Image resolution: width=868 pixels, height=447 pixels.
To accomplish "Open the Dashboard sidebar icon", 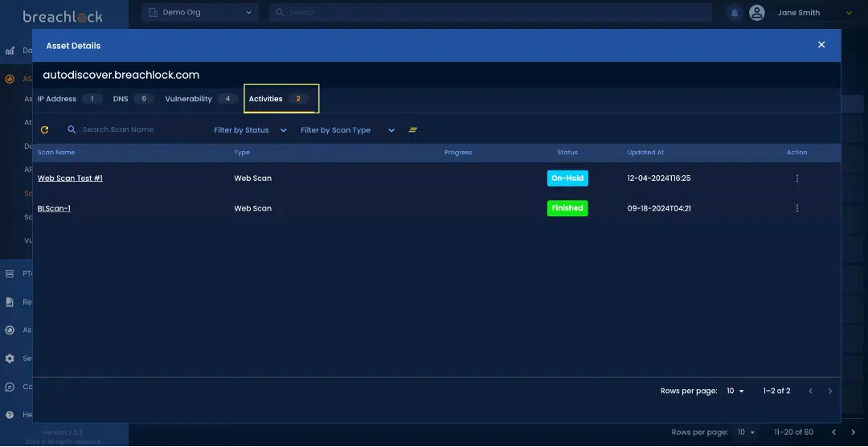I will point(10,51).
